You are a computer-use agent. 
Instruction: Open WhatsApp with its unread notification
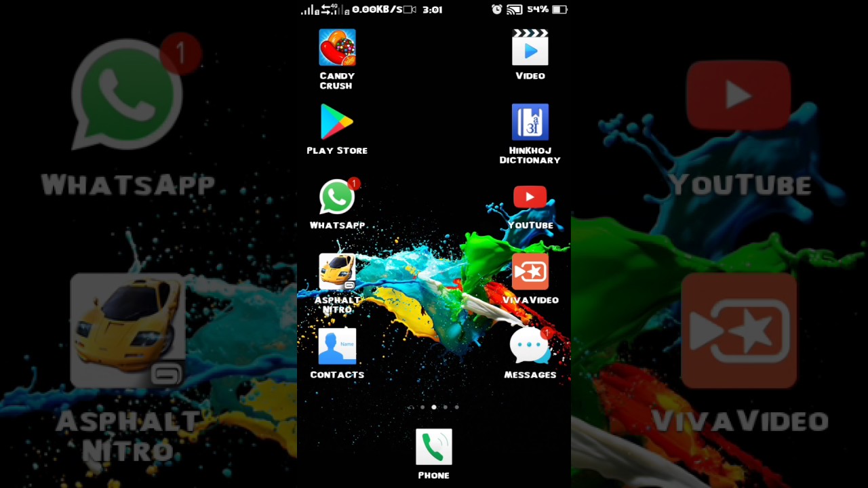[x=337, y=197]
